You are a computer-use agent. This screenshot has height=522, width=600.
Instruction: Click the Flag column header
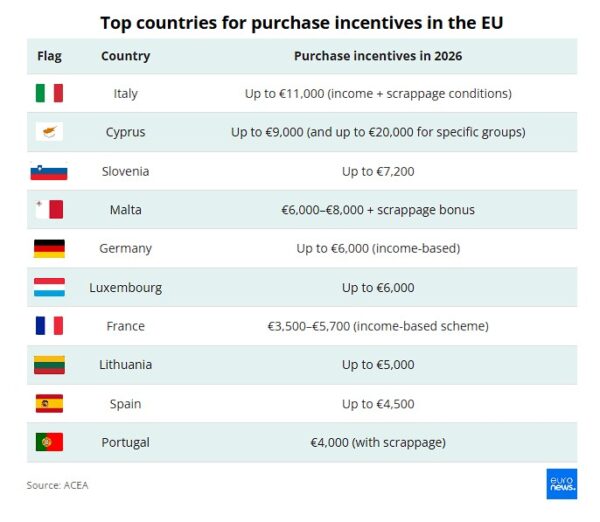[x=49, y=56]
